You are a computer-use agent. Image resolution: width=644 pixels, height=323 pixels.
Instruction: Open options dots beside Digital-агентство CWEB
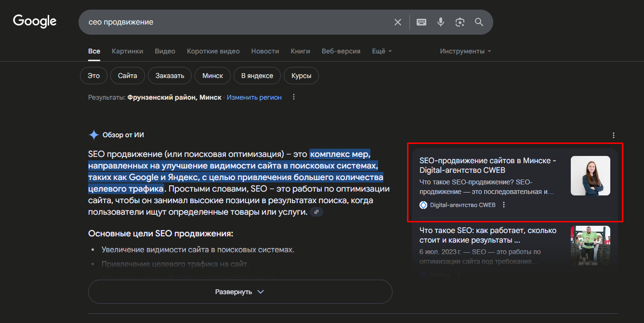coord(504,205)
